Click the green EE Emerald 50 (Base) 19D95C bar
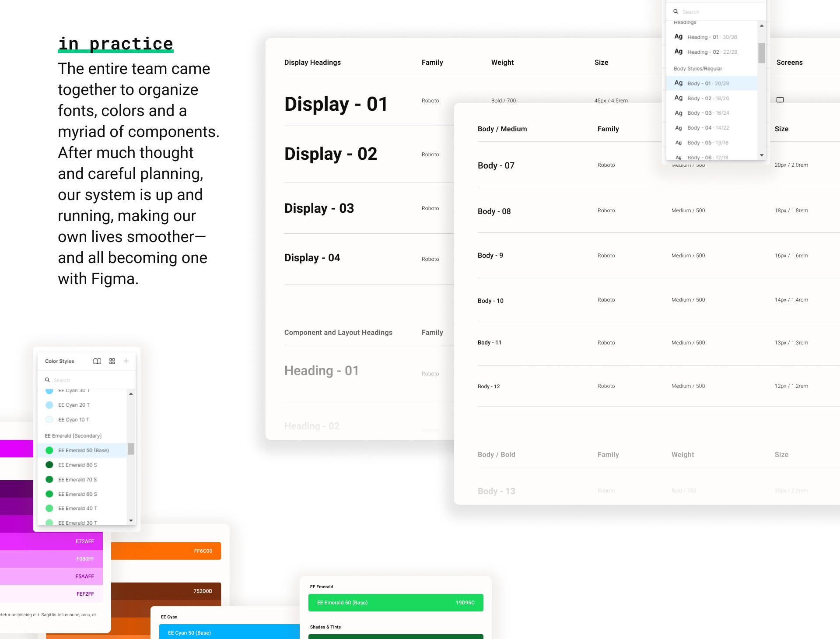 click(x=395, y=602)
